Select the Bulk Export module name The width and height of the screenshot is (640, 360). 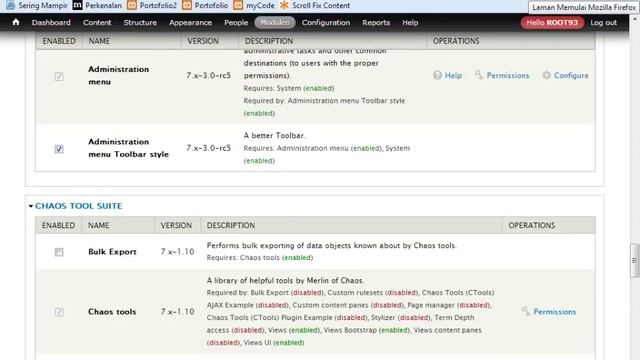click(112, 251)
